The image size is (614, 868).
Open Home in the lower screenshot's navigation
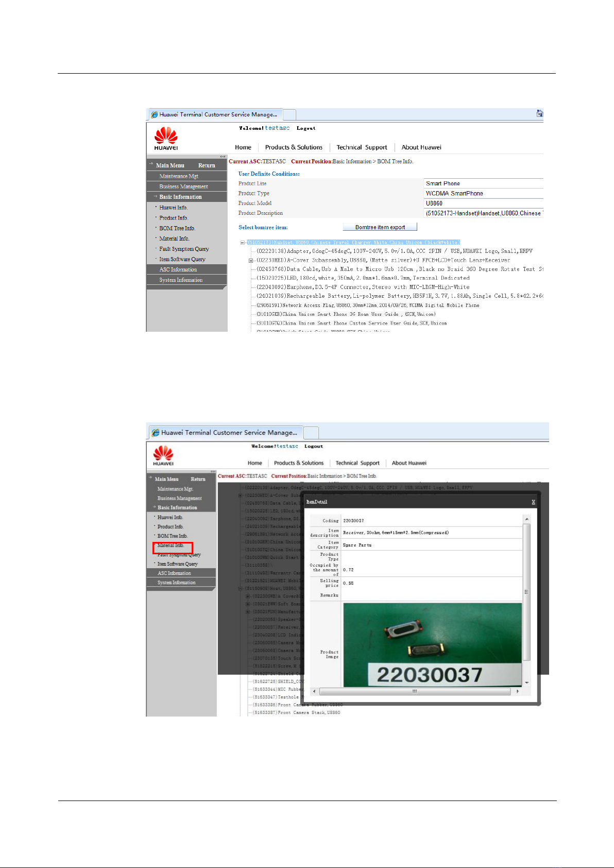tap(254, 463)
